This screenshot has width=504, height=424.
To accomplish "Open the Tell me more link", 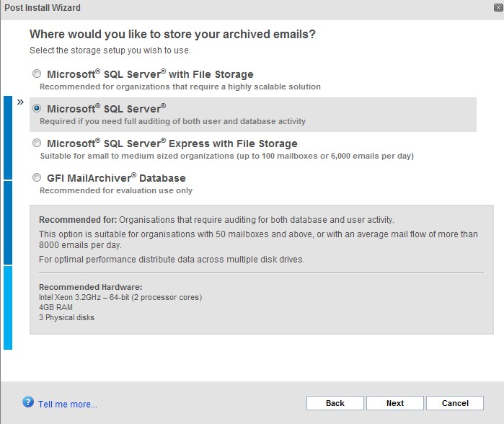I will [x=68, y=404].
